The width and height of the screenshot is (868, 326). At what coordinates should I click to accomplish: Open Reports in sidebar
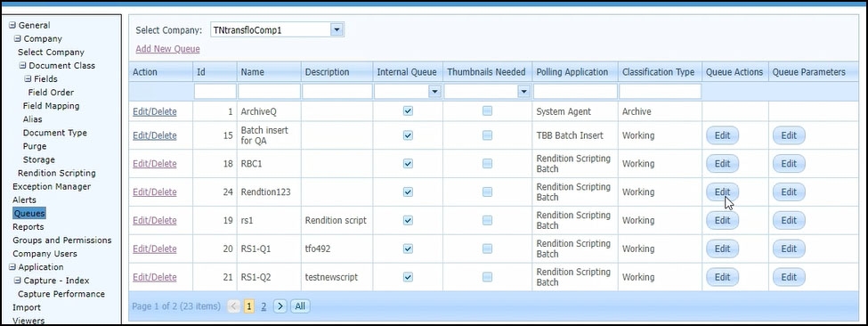tap(28, 227)
